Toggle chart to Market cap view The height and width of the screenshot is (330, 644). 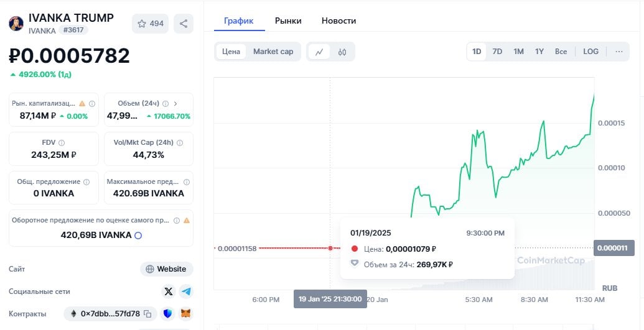[273, 52]
